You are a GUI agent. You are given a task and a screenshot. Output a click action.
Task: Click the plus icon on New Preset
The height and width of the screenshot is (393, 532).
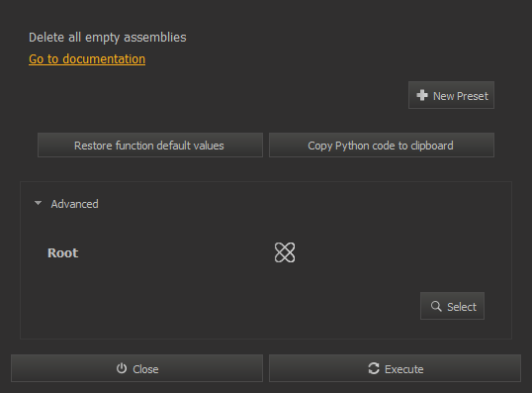click(422, 95)
